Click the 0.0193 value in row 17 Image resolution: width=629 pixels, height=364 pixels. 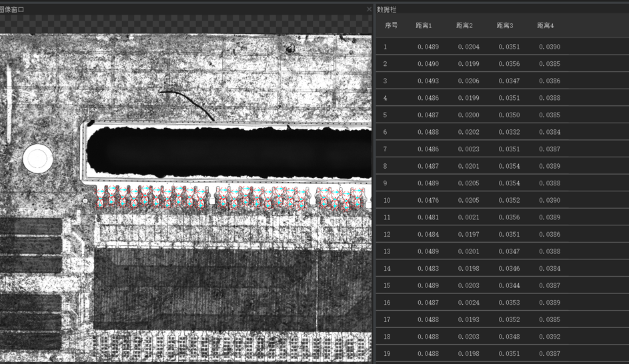(468, 320)
